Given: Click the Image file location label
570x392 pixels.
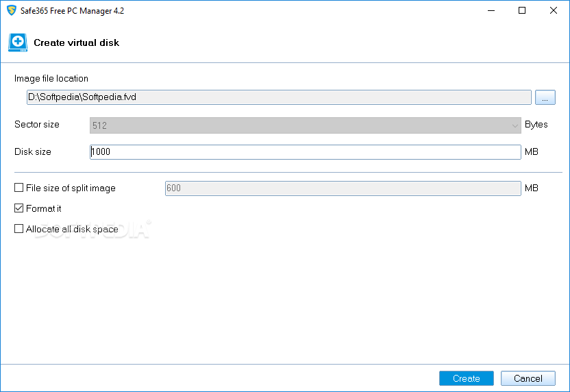Looking at the screenshot, I should point(51,79).
